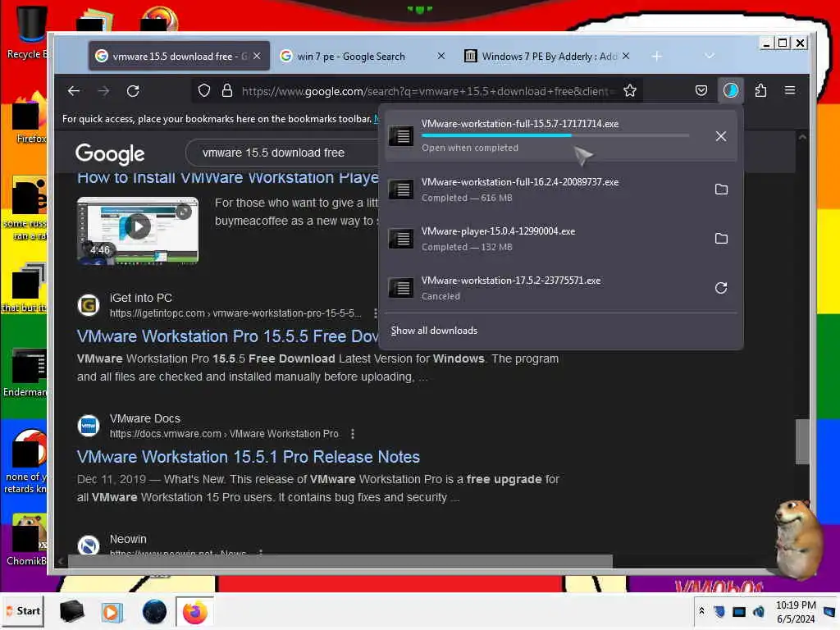
Task: Expand the list all tabs chevron
Action: point(710,57)
